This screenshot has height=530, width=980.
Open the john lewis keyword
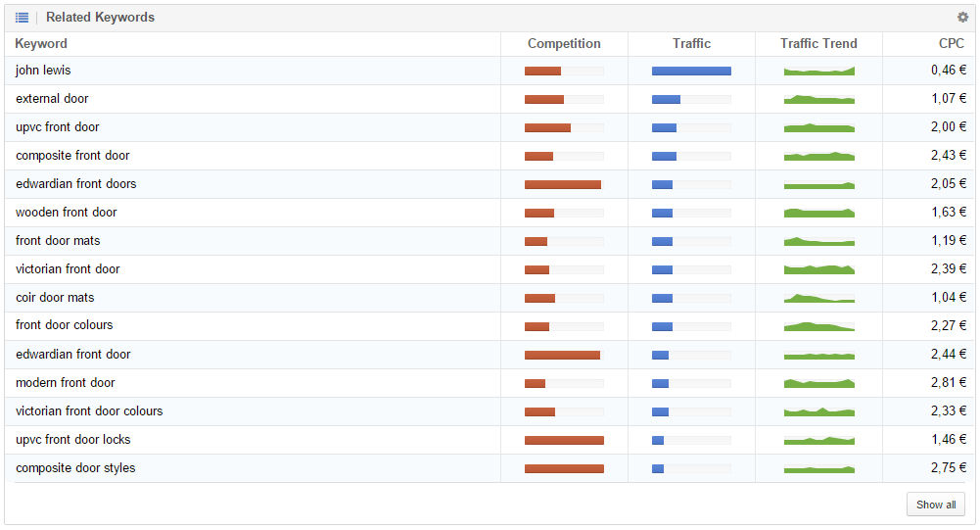43,71
